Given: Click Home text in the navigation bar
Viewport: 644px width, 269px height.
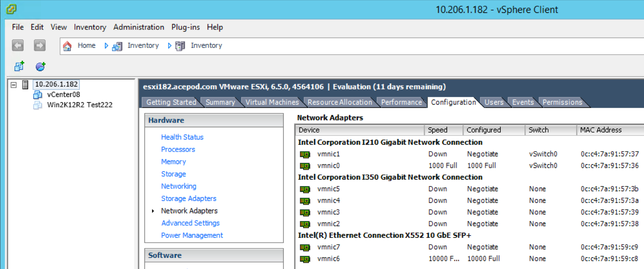Looking at the screenshot, I should click(87, 46).
